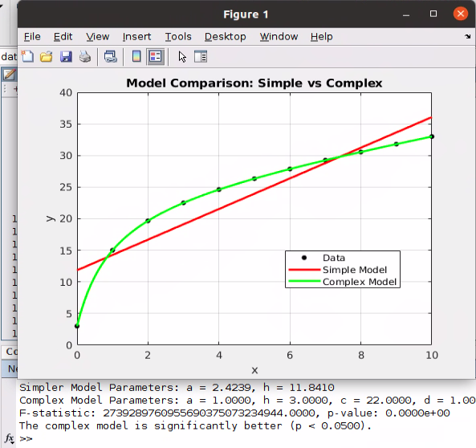Click the pencil icon in left panel
The width and height of the screenshot is (476, 448).
(x=9, y=74)
